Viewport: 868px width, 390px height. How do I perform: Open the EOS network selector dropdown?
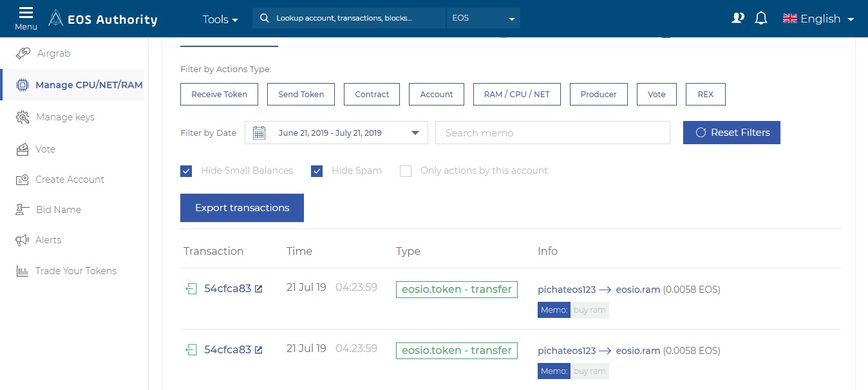tap(483, 18)
